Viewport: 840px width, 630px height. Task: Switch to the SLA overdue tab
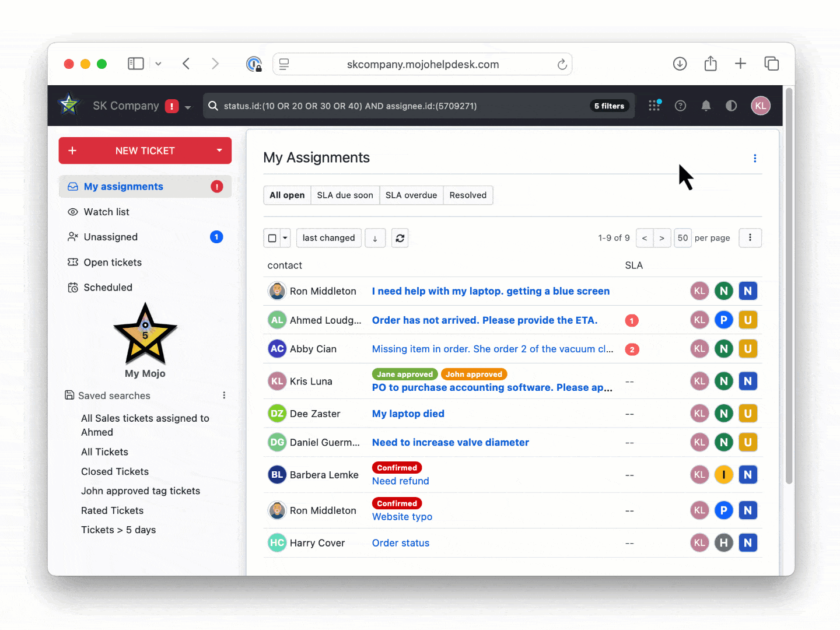411,195
